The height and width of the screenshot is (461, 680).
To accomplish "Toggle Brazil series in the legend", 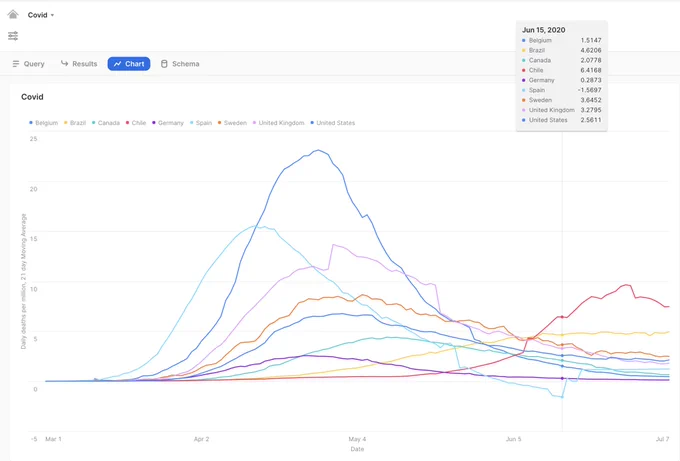I will 75,123.
